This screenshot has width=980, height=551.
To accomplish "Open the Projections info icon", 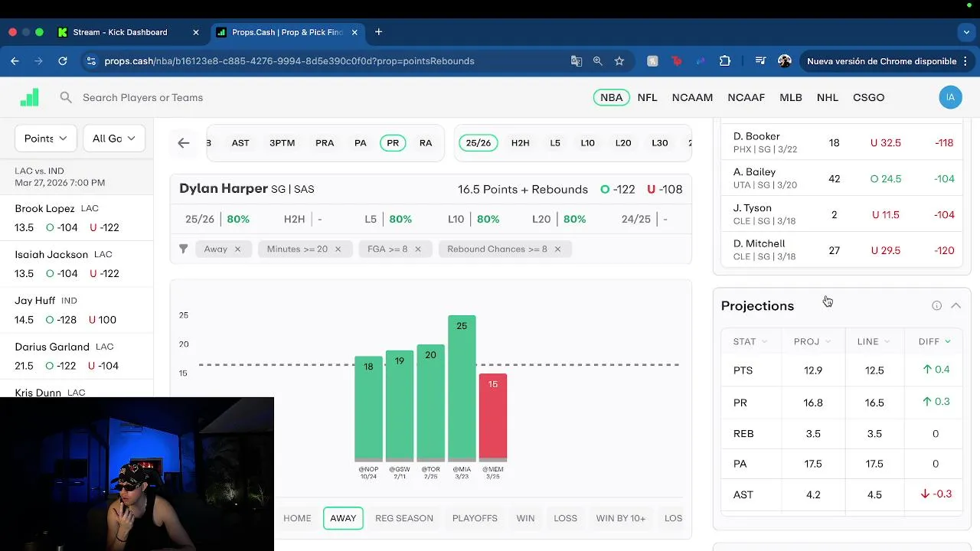I will 936,305.
